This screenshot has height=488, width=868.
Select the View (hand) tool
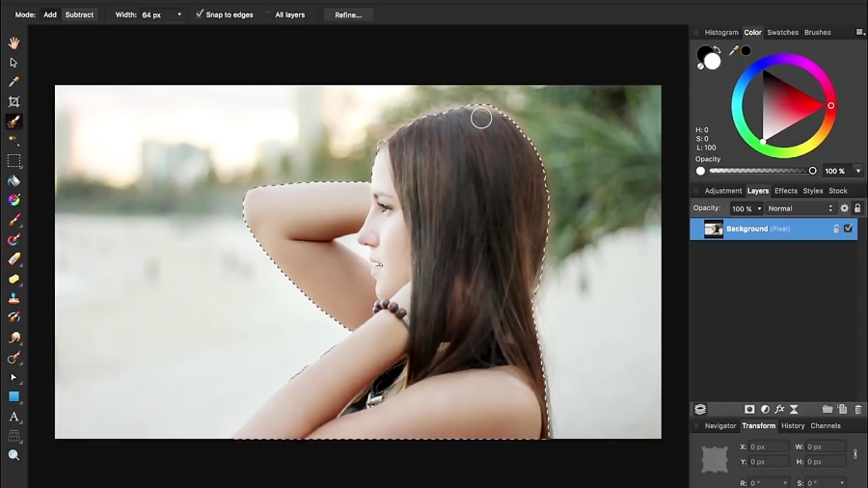14,42
